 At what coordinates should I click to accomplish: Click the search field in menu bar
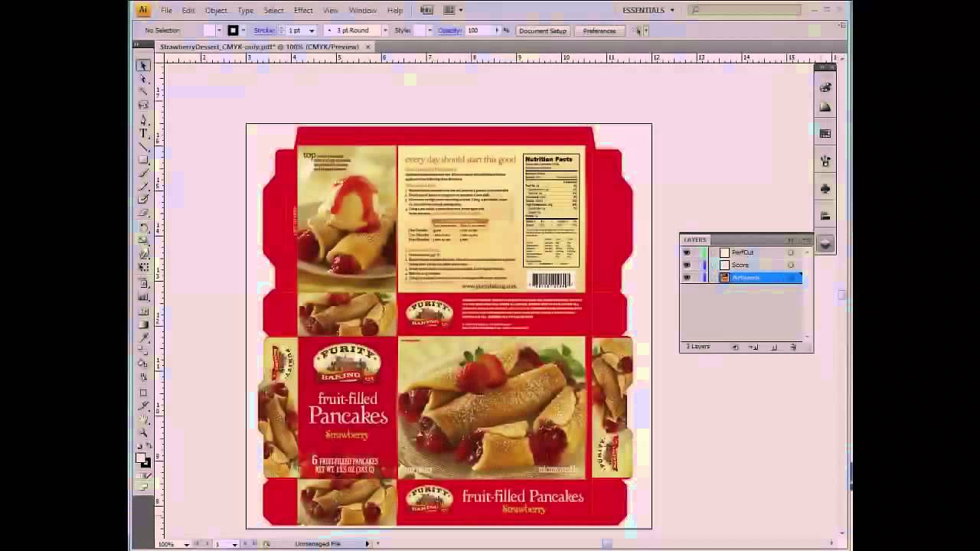(x=745, y=10)
